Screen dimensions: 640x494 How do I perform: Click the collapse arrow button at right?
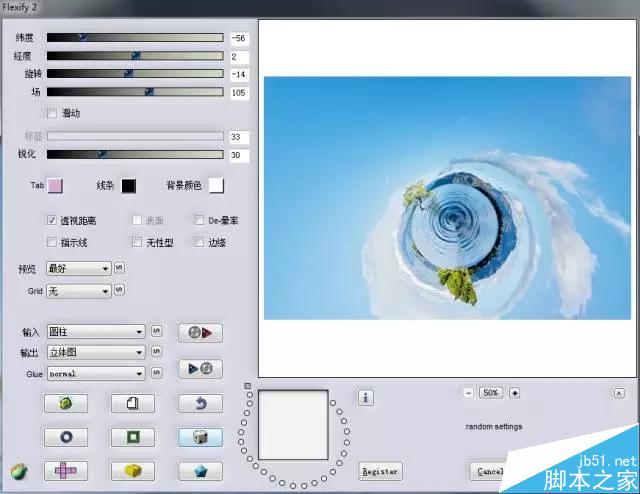(x=619, y=393)
